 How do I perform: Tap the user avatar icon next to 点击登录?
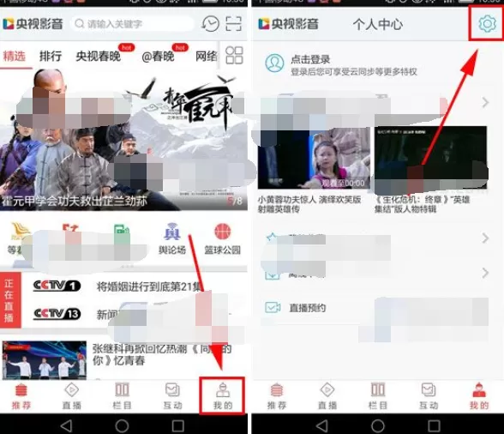coord(274,63)
